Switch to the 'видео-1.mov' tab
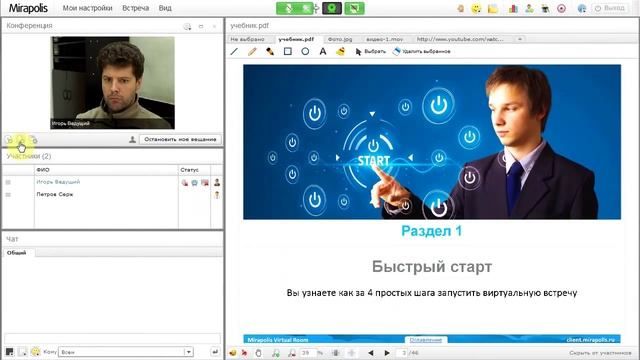 pos(384,39)
